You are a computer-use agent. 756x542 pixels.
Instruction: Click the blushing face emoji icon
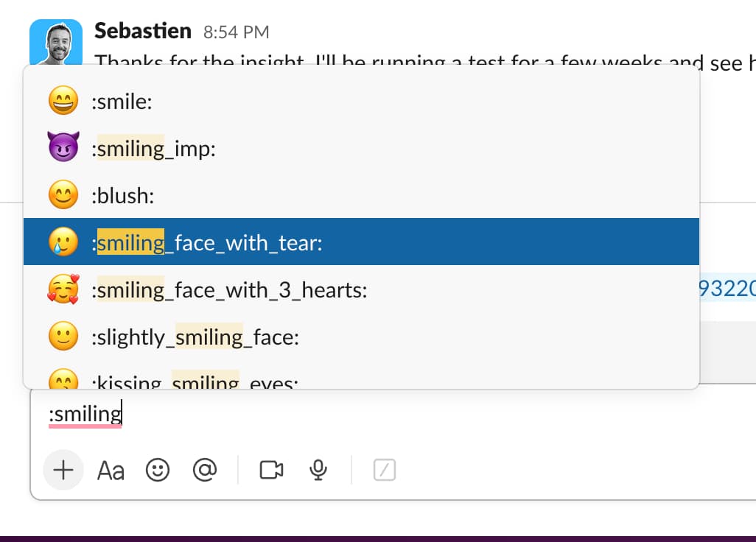coord(63,194)
